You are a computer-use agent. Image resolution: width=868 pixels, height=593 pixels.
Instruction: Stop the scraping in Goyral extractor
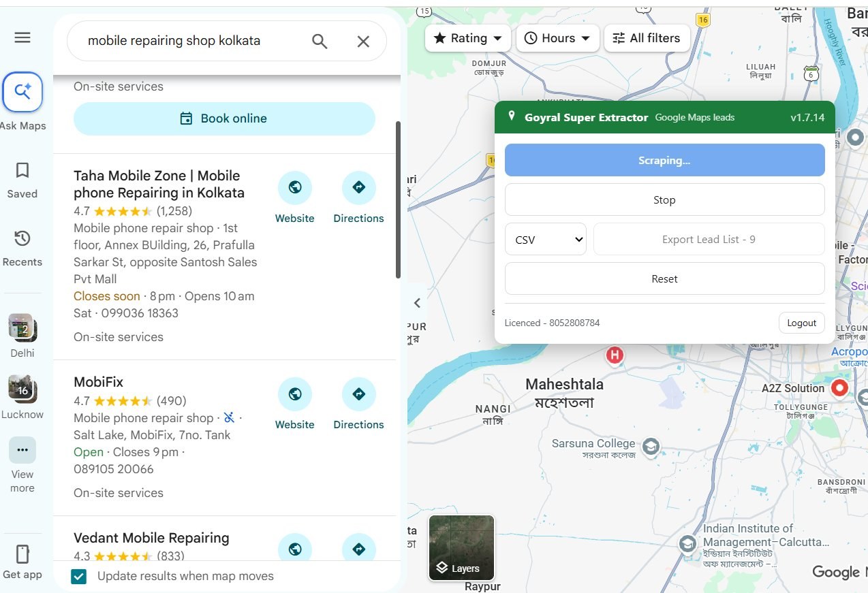click(x=664, y=200)
